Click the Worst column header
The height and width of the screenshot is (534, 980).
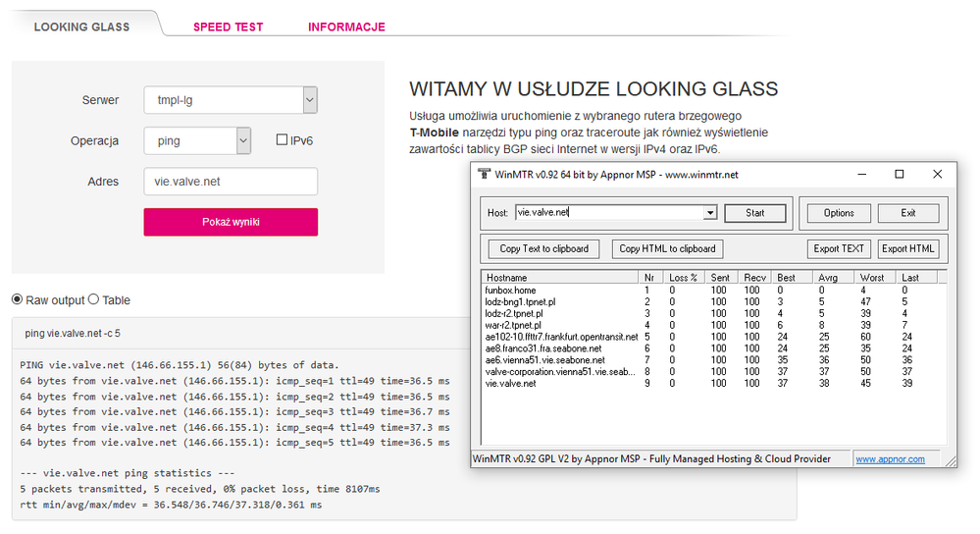[874, 278]
